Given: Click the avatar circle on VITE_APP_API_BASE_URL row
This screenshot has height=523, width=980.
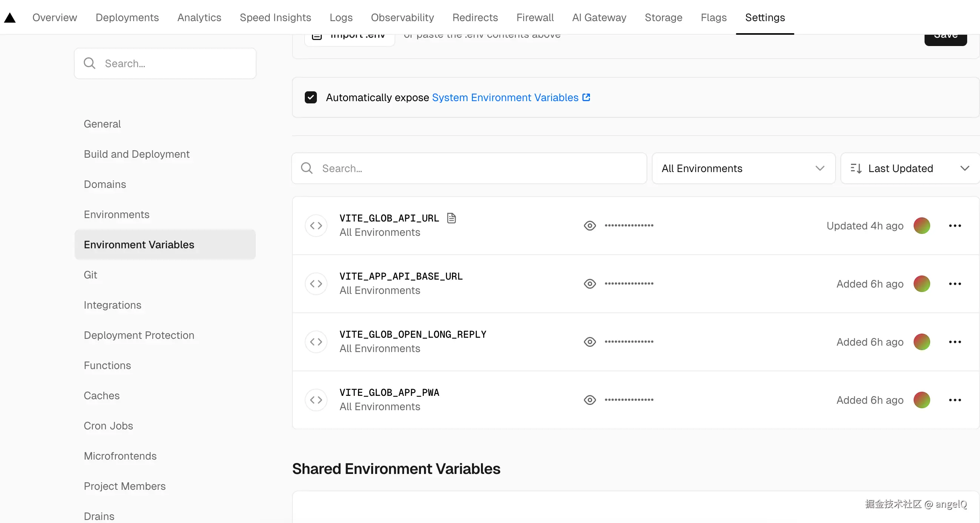Looking at the screenshot, I should pos(922,284).
